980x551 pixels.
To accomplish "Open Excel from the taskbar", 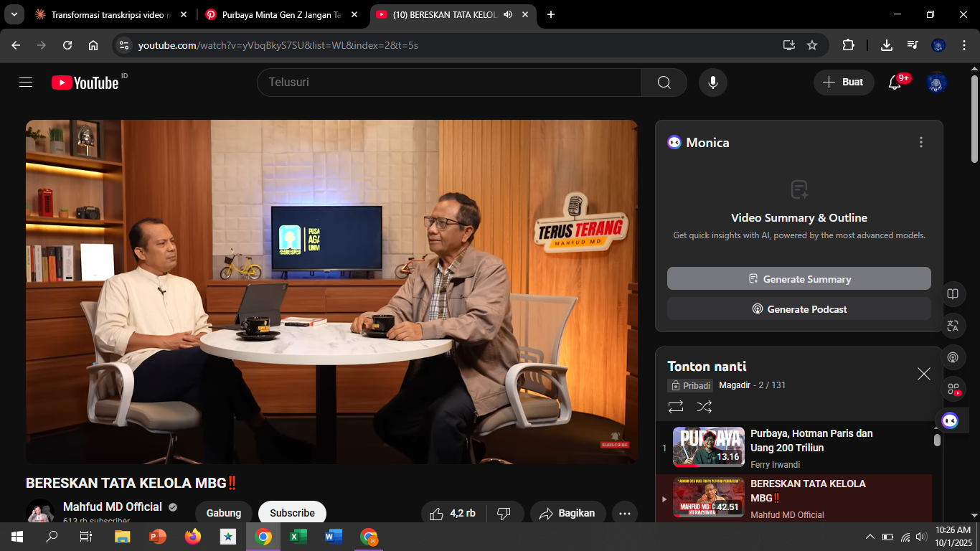I will [298, 537].
